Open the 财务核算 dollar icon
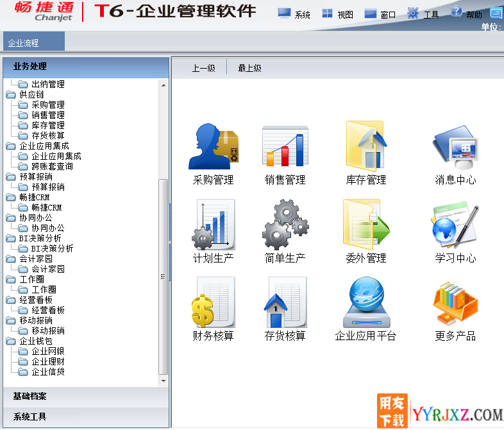Image resolution: width=504 pixels, height=430 pixels. 214,302
